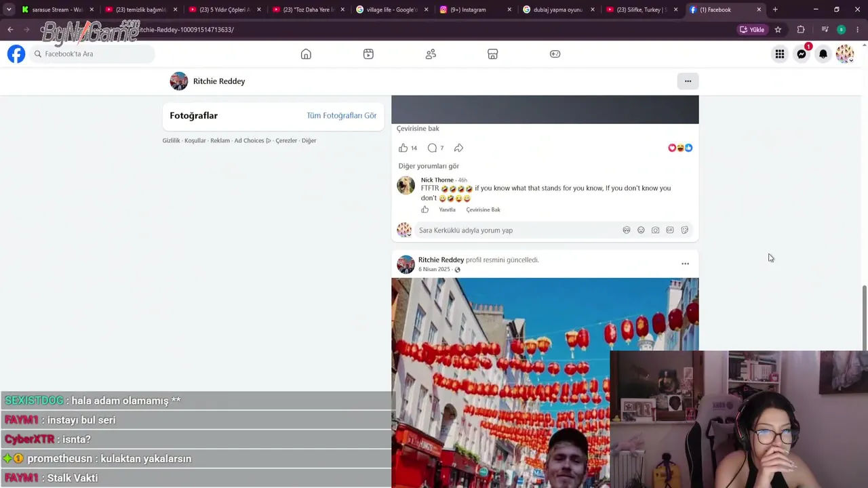The height and width of the screenshot is (488, 868).
Task: Open the Çerezler footer link
Action: click(x=286, y=140)
